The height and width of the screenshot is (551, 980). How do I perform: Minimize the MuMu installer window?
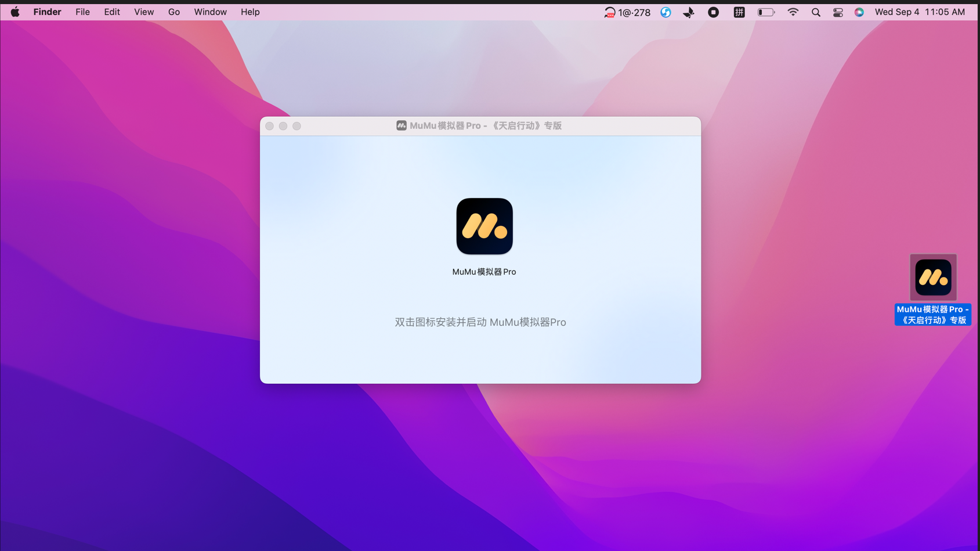click(283, 126)
